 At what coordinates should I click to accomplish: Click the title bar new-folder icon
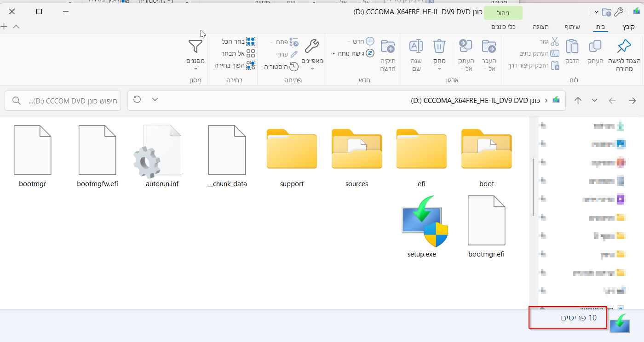(x=607, y=11)
